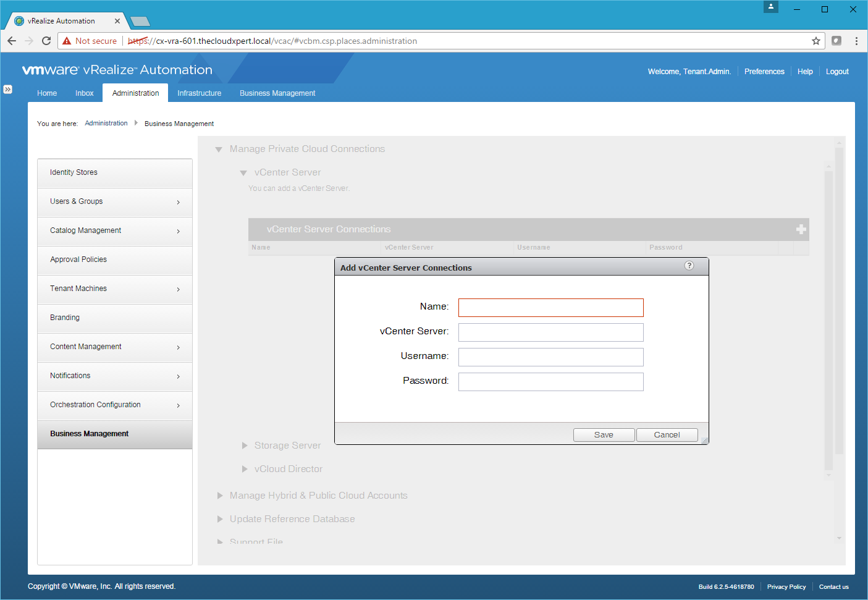The image size is (868, 600).
Task: Expand the left side panel arrow icon
Action: (x=7, y=90)
